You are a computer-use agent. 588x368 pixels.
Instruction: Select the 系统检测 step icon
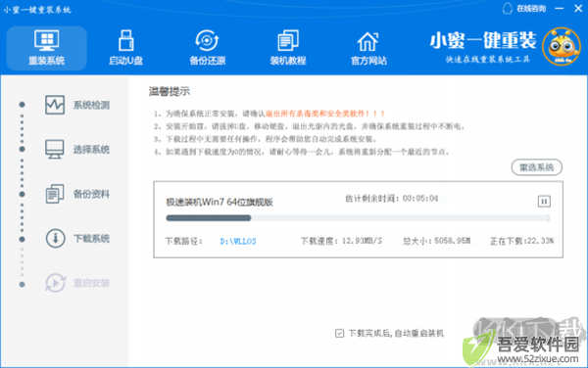(x=55, y=105)
